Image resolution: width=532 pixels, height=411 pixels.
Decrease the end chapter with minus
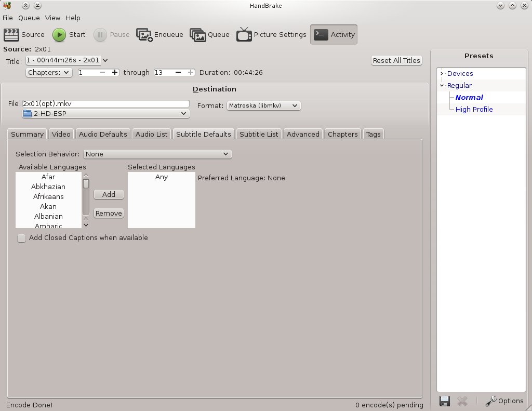click(178, 72)
